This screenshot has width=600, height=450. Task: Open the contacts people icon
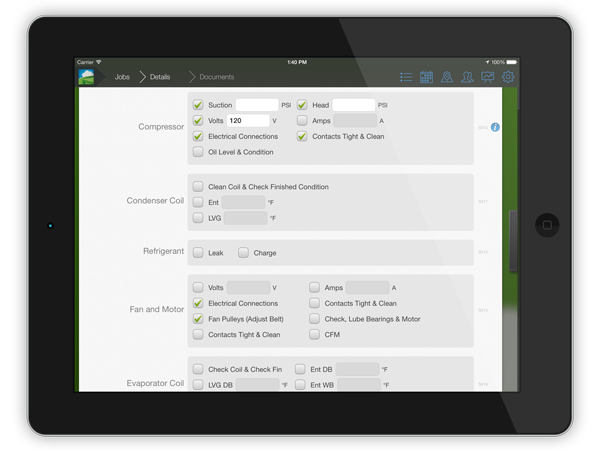tap(467, 77)
